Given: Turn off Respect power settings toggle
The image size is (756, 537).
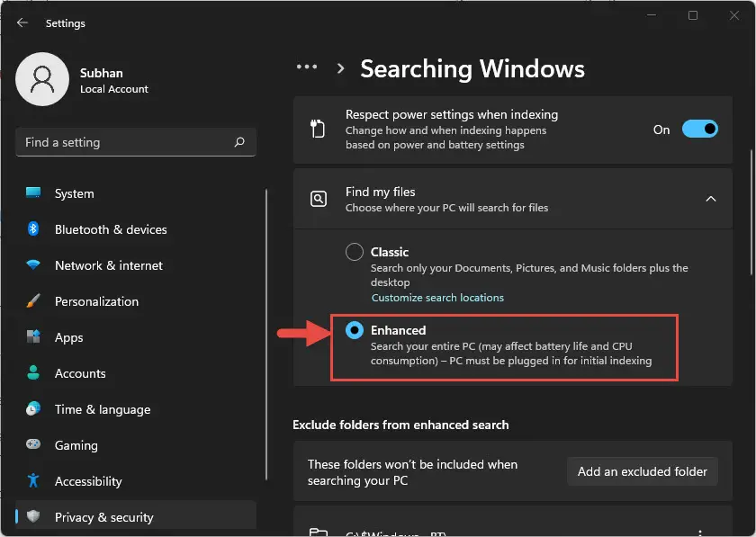Looking at the screenshot, I should coord(699,129).
